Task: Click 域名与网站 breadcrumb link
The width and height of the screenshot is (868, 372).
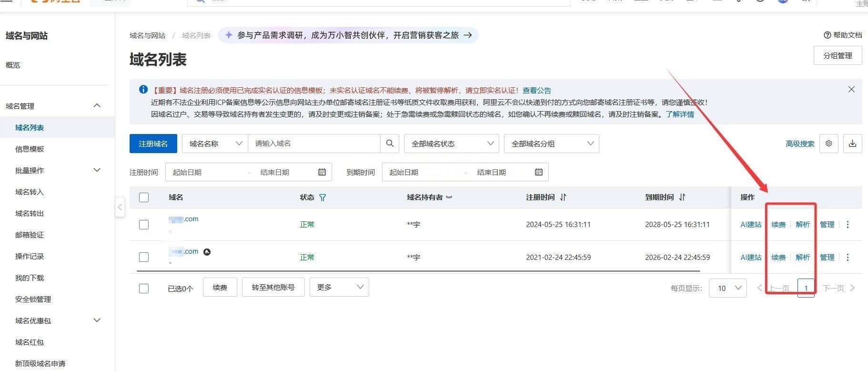Action: click(147, 35)
